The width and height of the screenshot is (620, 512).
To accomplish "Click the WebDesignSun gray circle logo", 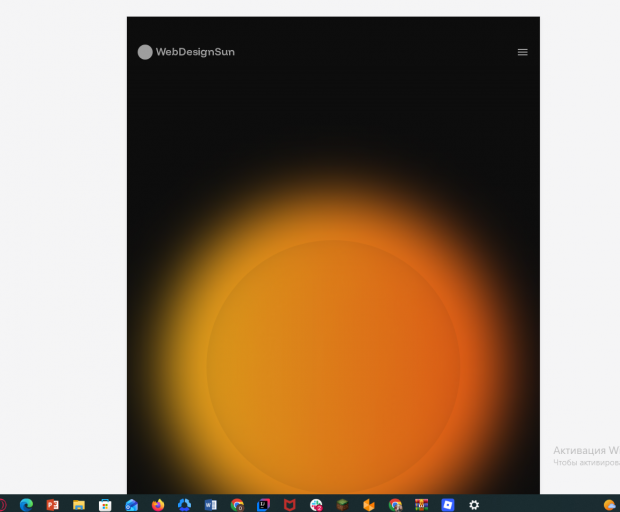I will [145, 52].
